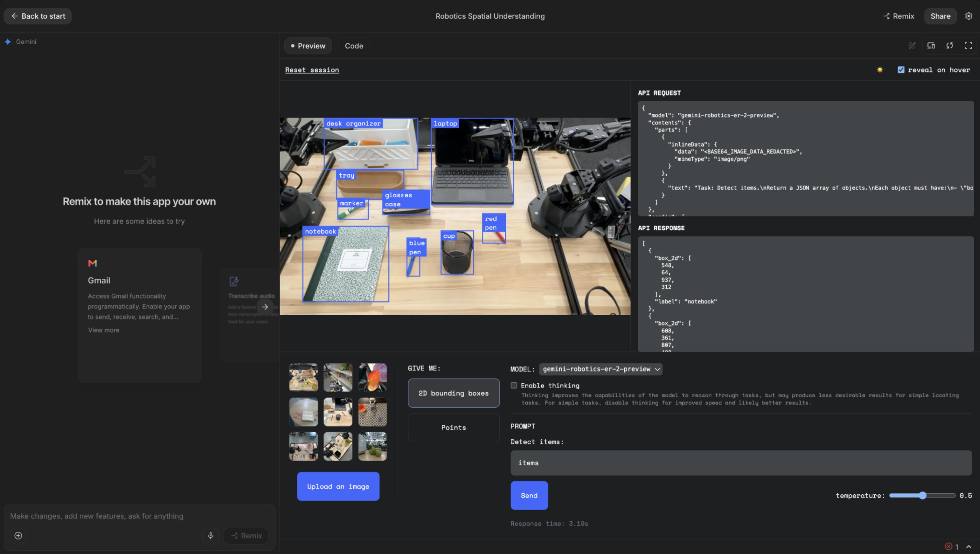This screenshot has width=980, height=554.
Task: Enter fullscreen preview mode
Action: pos(968,46)
